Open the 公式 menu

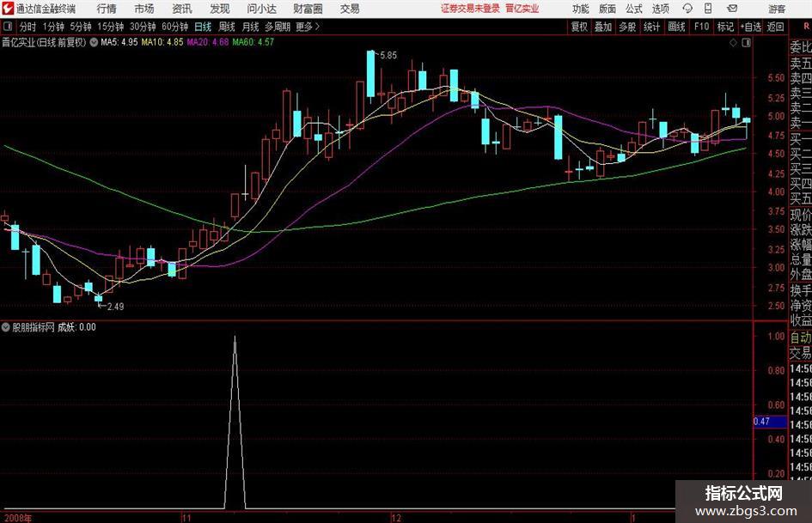click(634, 9)
